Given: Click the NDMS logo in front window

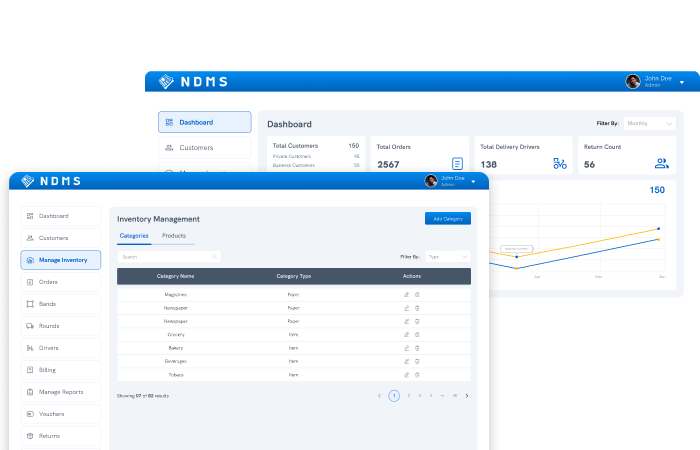Looking at the screenshot, I should tap(51, 181).
